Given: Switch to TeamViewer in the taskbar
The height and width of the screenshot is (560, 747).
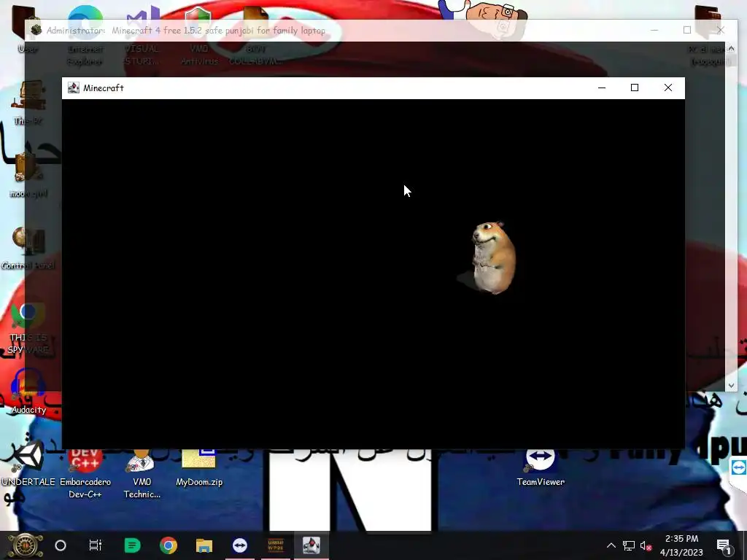Looking at the screenshot, I should tap(239, 545).
